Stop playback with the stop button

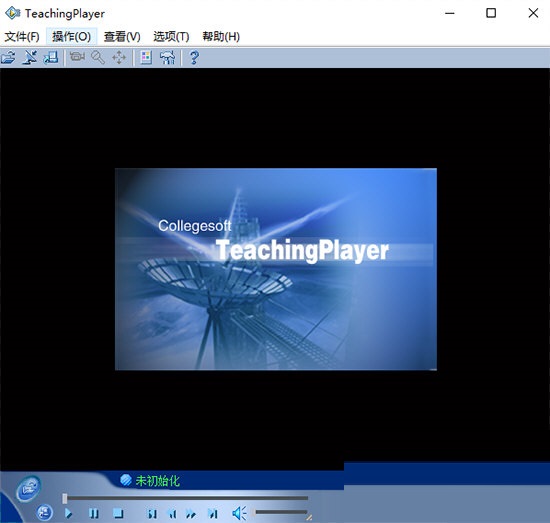click(x=119, y=514)
